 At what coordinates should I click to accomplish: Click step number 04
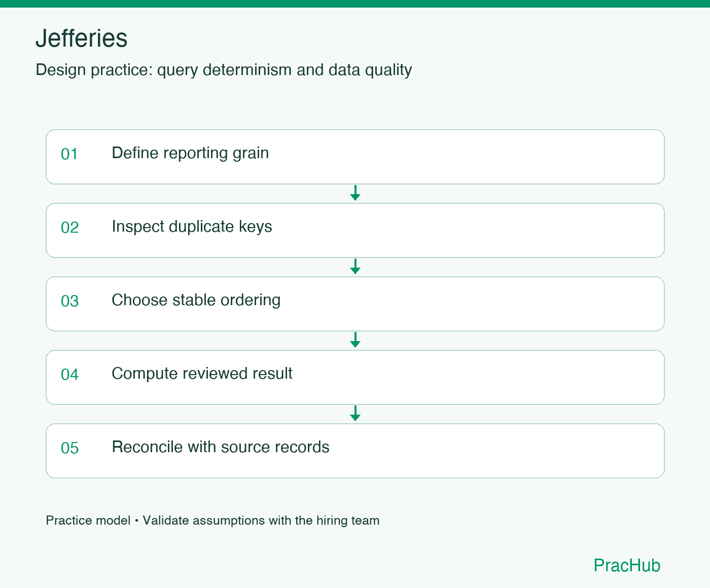70,375
